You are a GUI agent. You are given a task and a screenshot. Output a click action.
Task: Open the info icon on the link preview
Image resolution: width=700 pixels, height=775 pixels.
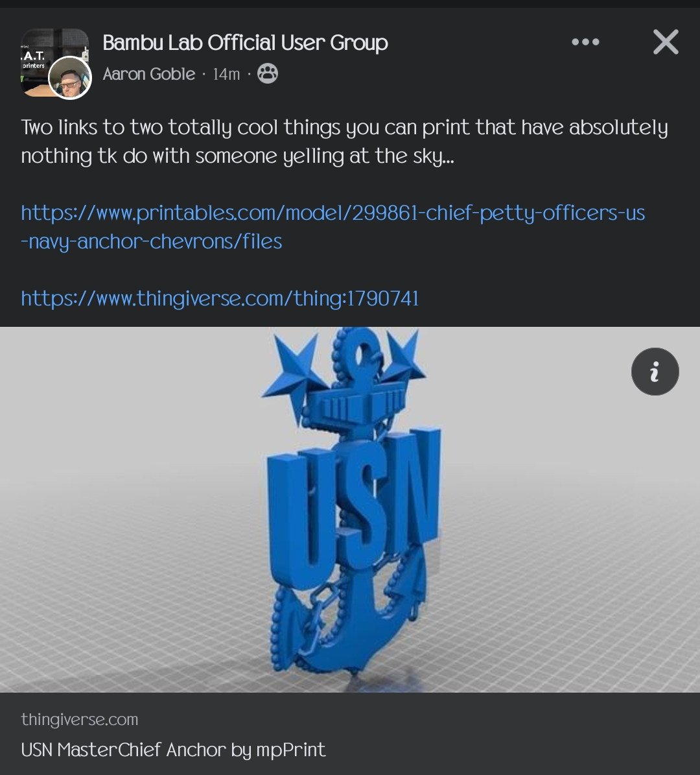coord(655,372)
